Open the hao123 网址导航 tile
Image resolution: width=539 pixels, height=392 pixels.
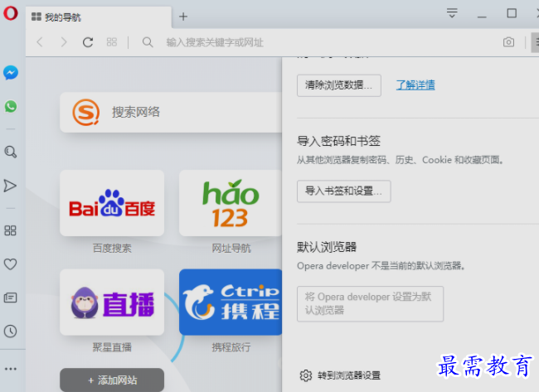pyautogui.click(x=231, y=203)
